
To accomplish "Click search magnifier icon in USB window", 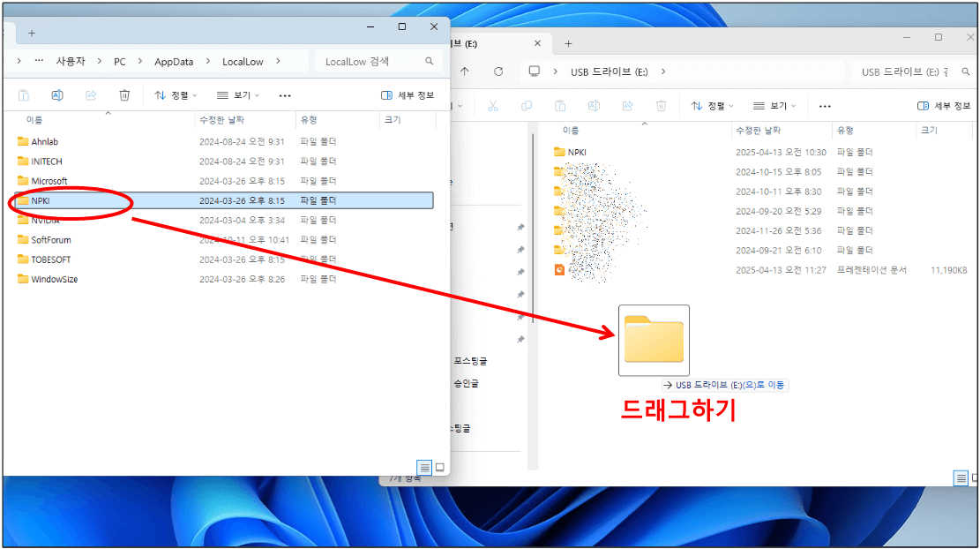I will [x=966, y=71].
